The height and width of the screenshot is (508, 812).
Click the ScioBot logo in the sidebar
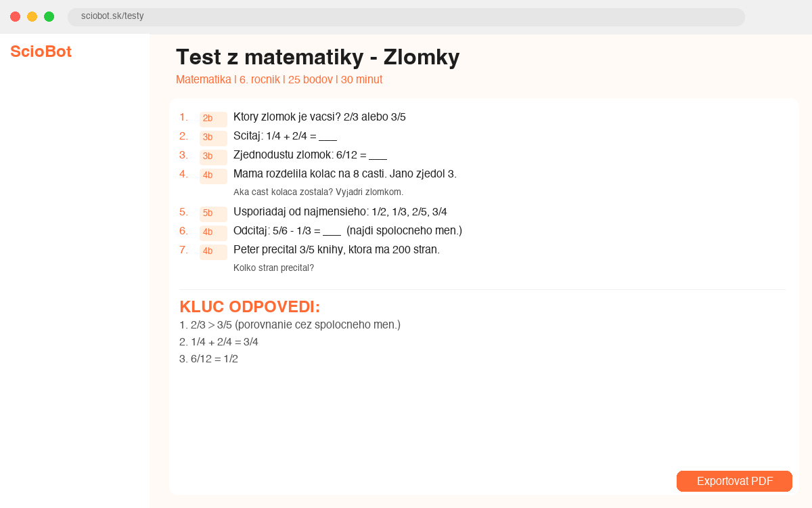(x=41, y=51)
